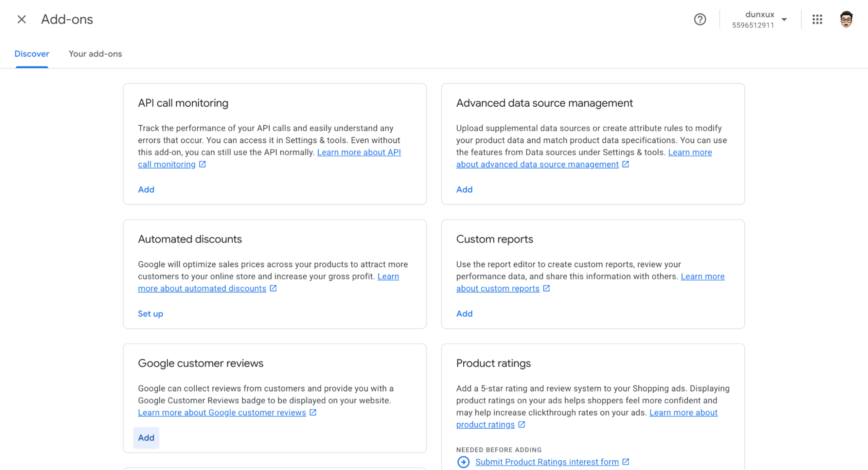Screen dimensions: 868x470
Task: Add the API call monitoring add-on
Action: click(x=146, y=190)
